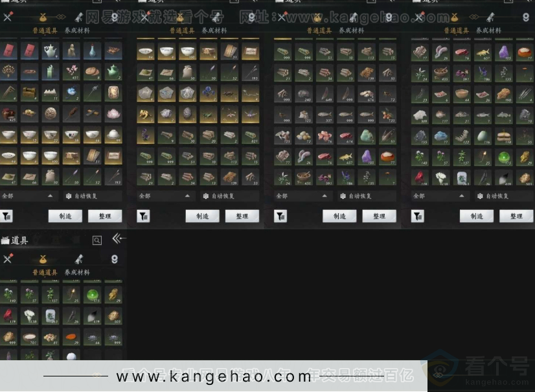Open filter icon in second inventory panel
This screenshot has height=392, width=535.
click(x=143, y=216)
